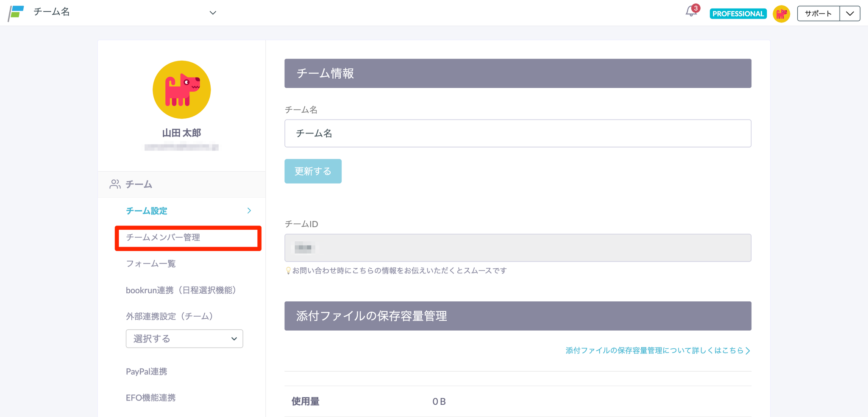The image size is (868, 417).
Task: Open the 添付ファイルの保存容量管理について詳しくはこちら link
Action: coord(657,350)
